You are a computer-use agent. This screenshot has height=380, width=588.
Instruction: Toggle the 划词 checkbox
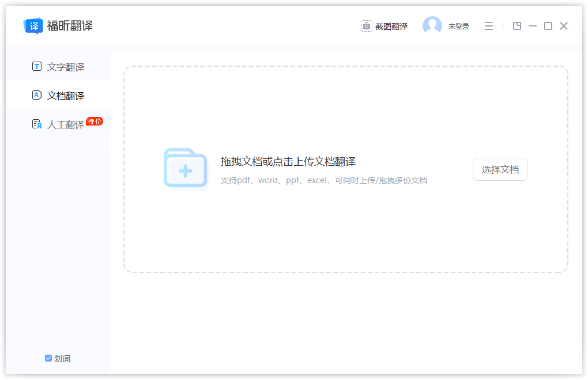pos(48,358)
